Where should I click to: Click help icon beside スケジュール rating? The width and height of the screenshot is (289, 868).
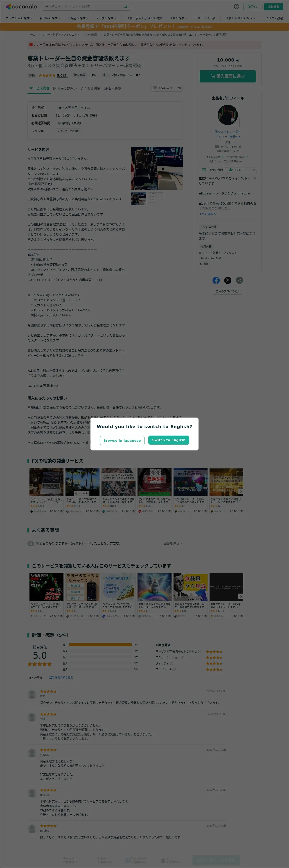click(x=174, y=669)
